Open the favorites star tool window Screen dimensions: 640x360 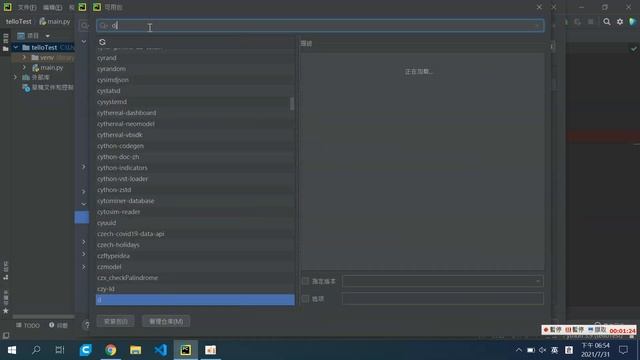pyautogui.click(x=6, y=311)
